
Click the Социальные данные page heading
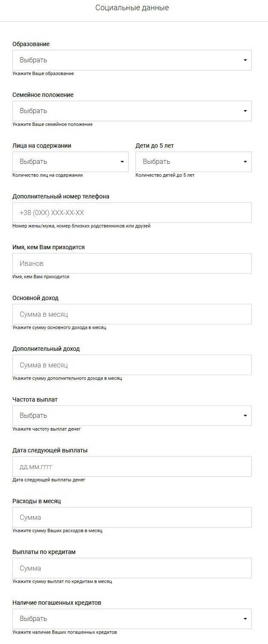(x=132, y=8)
